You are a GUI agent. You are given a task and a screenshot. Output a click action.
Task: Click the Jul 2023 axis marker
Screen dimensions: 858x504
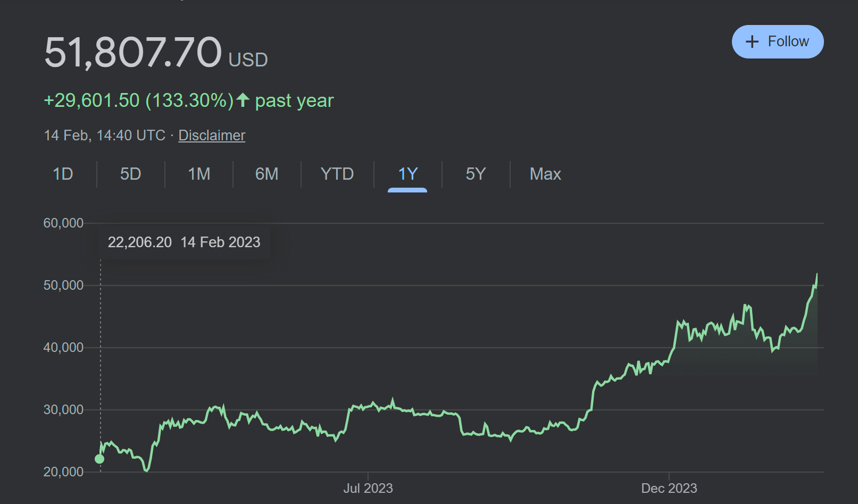[x=368, y=488]
